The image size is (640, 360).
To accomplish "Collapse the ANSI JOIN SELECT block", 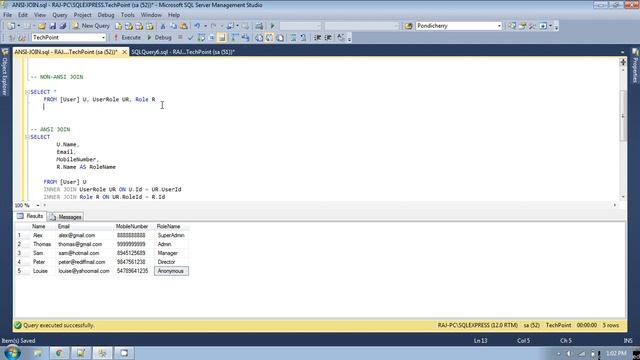I will click(x=27, y=137).
